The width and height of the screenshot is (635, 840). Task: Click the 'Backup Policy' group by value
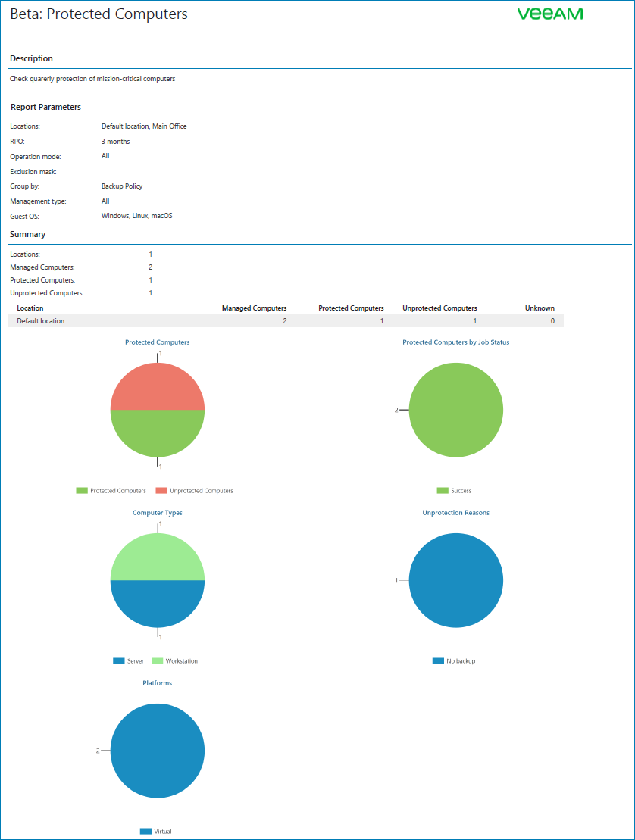point(122,186)
